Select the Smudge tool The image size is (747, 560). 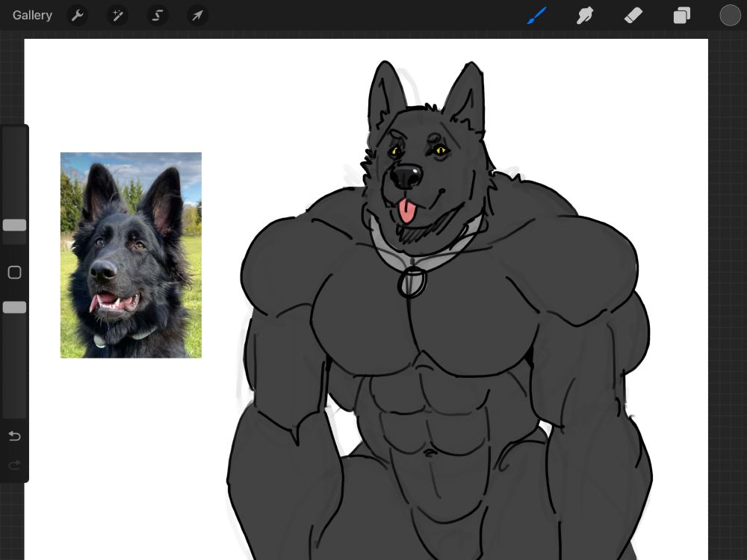pos(585,16)
